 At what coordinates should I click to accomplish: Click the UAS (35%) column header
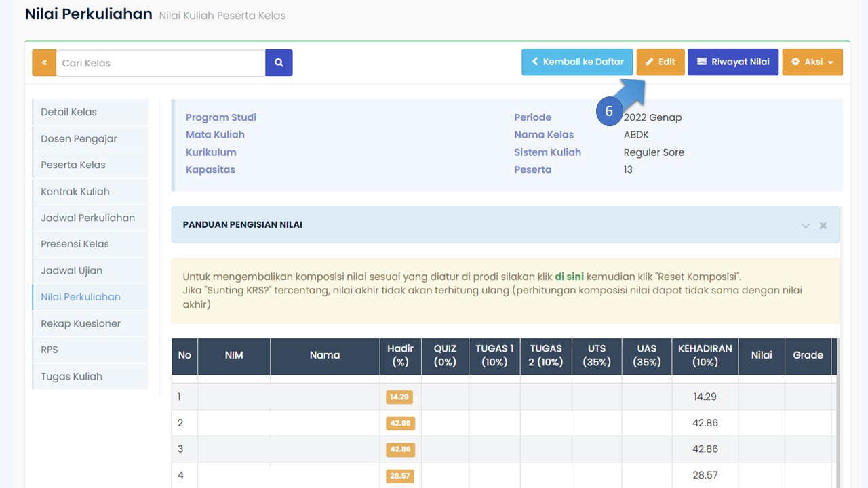(647, 355)
